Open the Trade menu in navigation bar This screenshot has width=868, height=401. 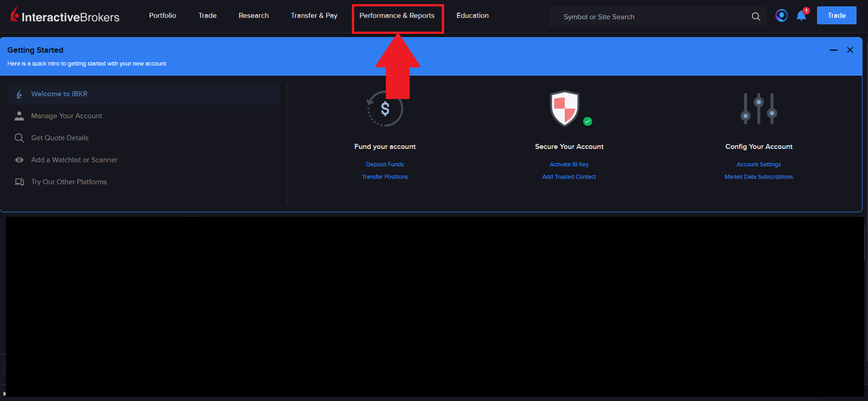[x=207, y=16]
